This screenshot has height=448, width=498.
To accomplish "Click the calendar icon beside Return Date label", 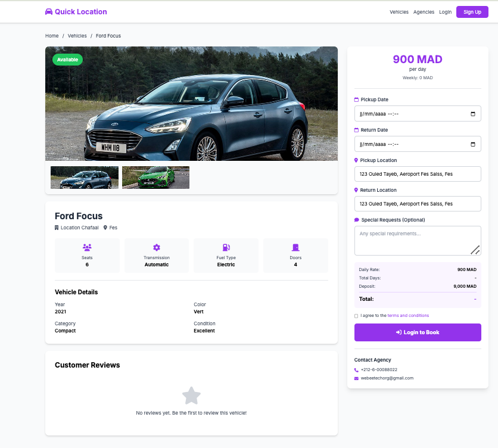I will click(x=356, y=130).
